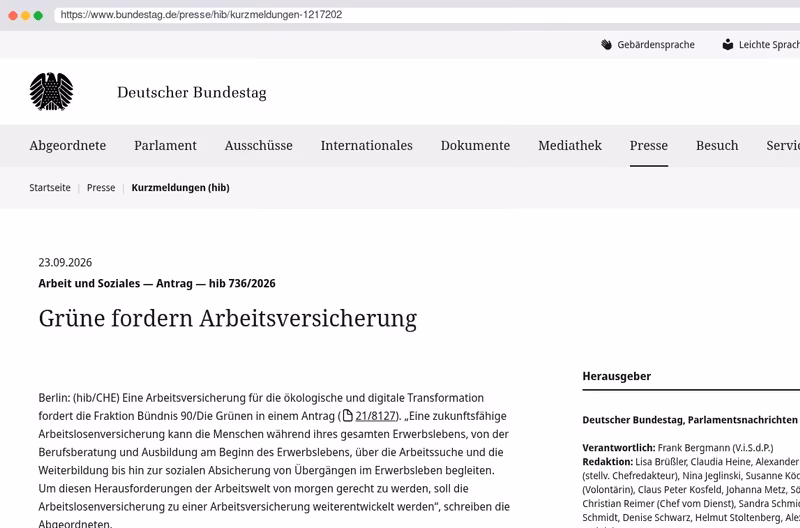Click the browser address bar URL

pos(201,15)
